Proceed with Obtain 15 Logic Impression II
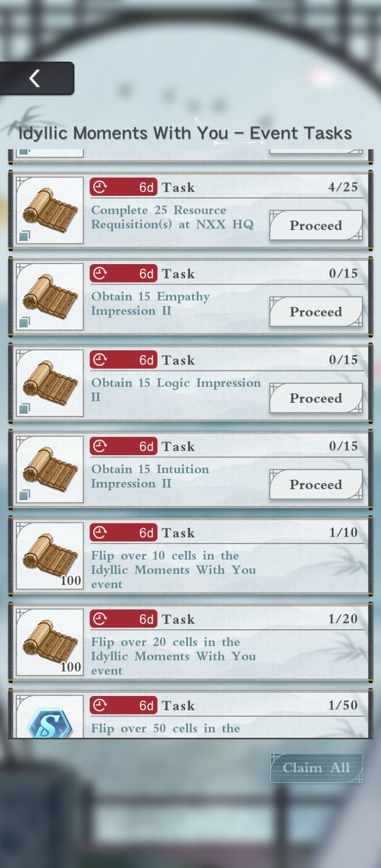381x868 pixels. pyautogui.click(x=316, y=398)
